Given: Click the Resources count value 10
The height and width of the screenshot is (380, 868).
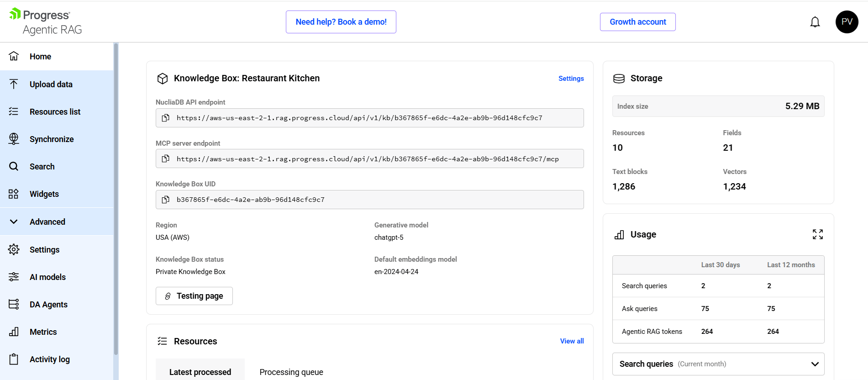Looking at the screenshot, I should (617, 148).
